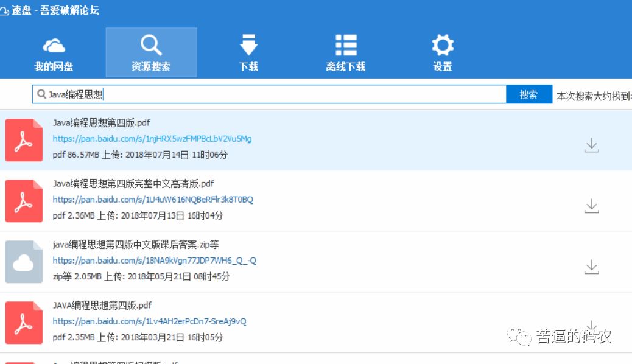Viewport: 632px width, 364px height.
Task: Click the 本次搜索大约找到 result count text
Action: (594, 96)
